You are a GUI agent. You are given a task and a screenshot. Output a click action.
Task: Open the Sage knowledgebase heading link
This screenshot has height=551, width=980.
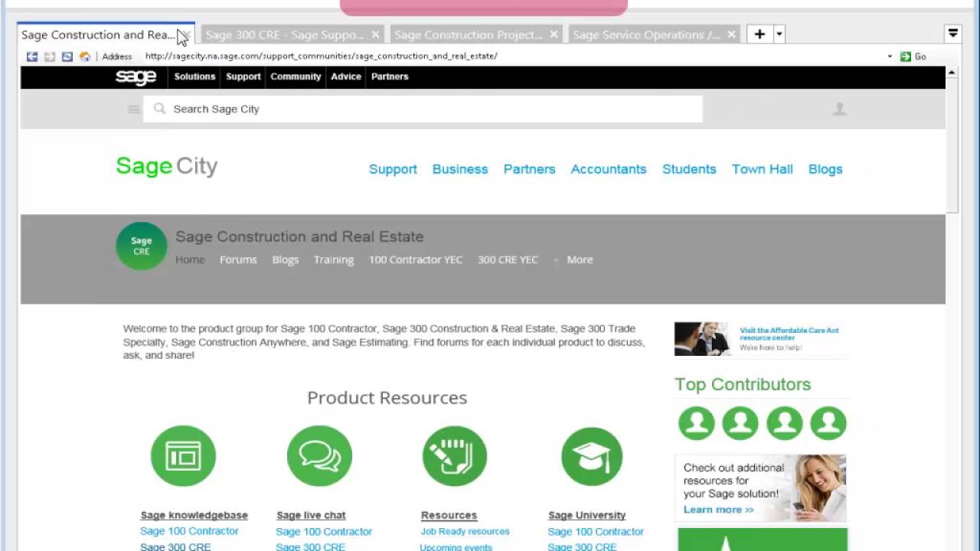click(x=194, y=515)
